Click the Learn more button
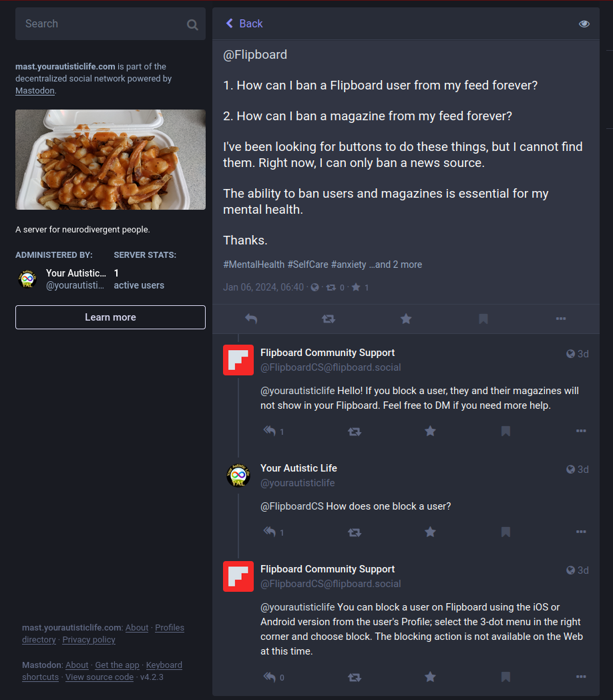This screenshot has height=700, width=613. [110, 317]
